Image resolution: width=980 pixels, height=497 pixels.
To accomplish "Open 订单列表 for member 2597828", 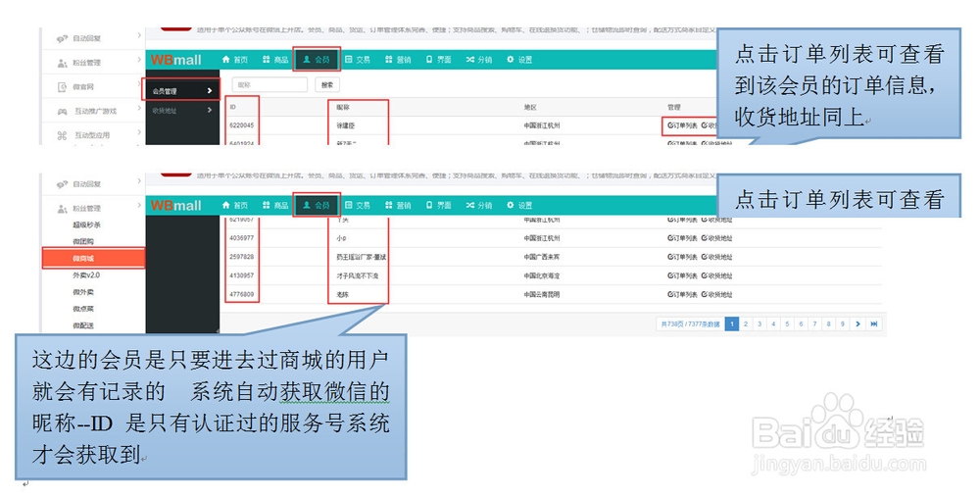I will point(682,257).
